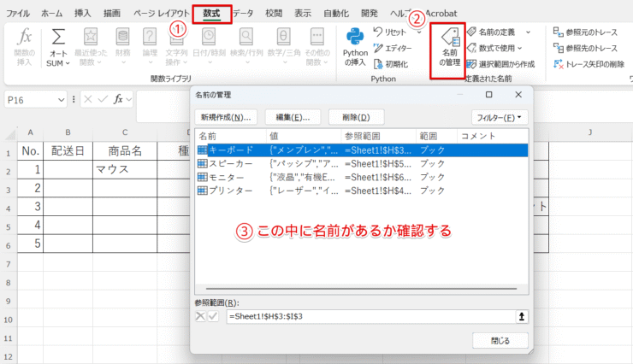The height and width of the screenshot is (364, 633).
Task: Click the 関数の挿入 fx icon
Action: 24,37
